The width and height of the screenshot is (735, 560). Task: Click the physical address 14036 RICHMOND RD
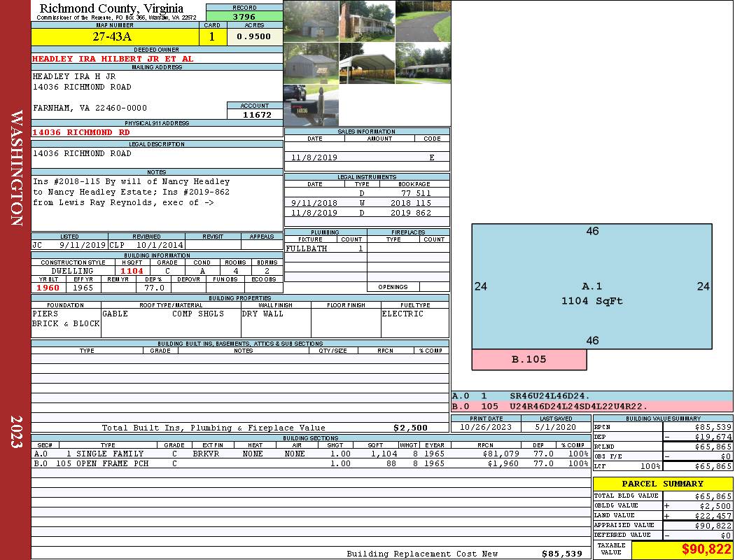click(x=81, y=132)
